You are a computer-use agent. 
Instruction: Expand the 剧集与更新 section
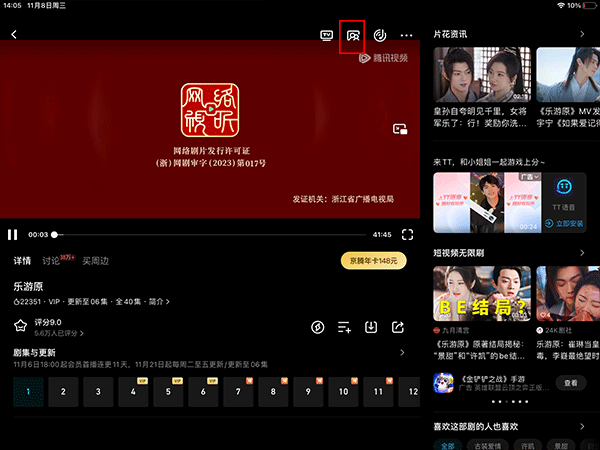coord(402,352)
